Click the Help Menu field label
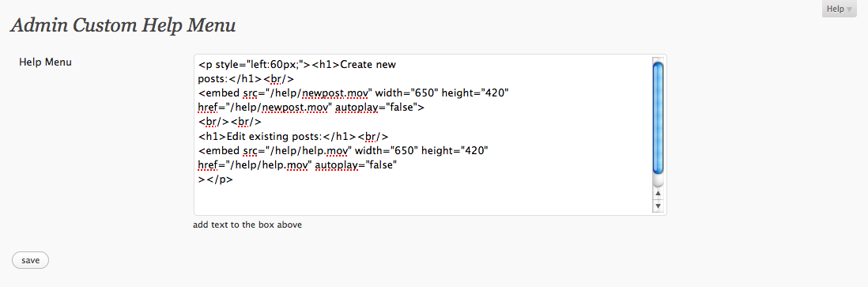The width and height of the screenshot is (868, 287). (45, 62)
